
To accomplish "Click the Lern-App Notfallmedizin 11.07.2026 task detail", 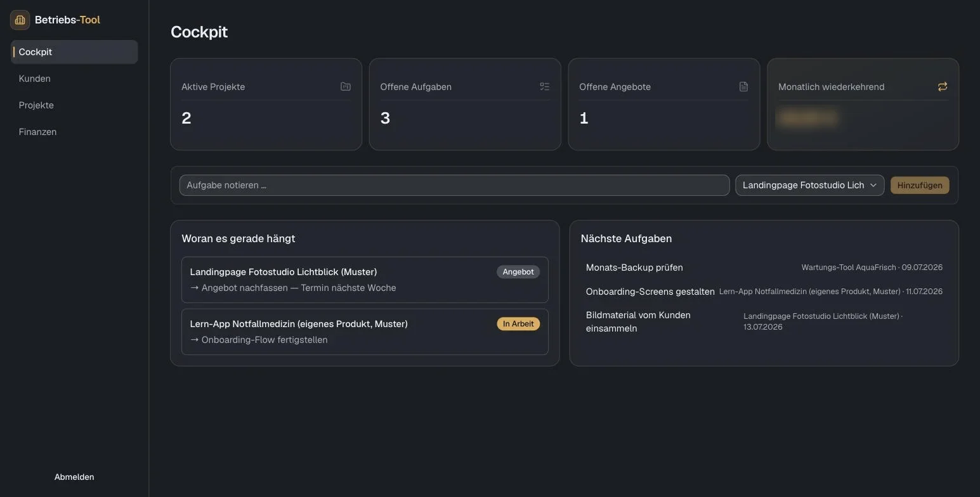I will coord(830,292).
